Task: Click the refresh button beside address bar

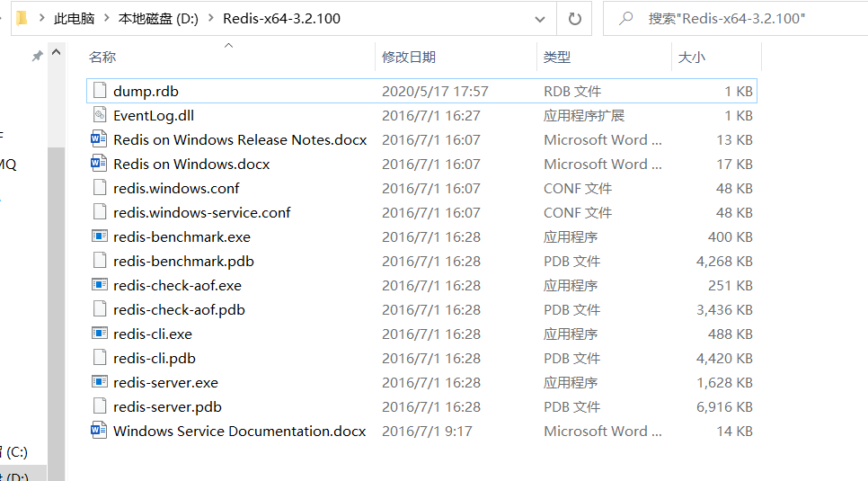Action: 574,19
